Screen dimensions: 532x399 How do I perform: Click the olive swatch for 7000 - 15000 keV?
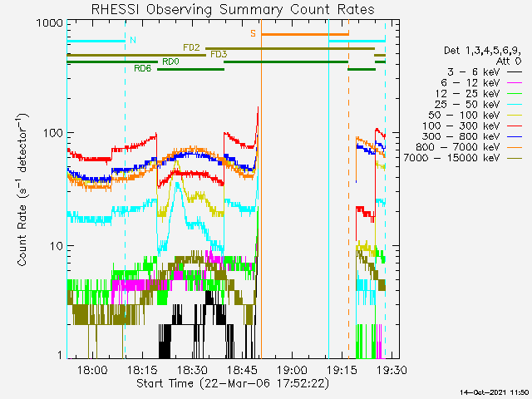pyautogui.click(x=515, y=158)
